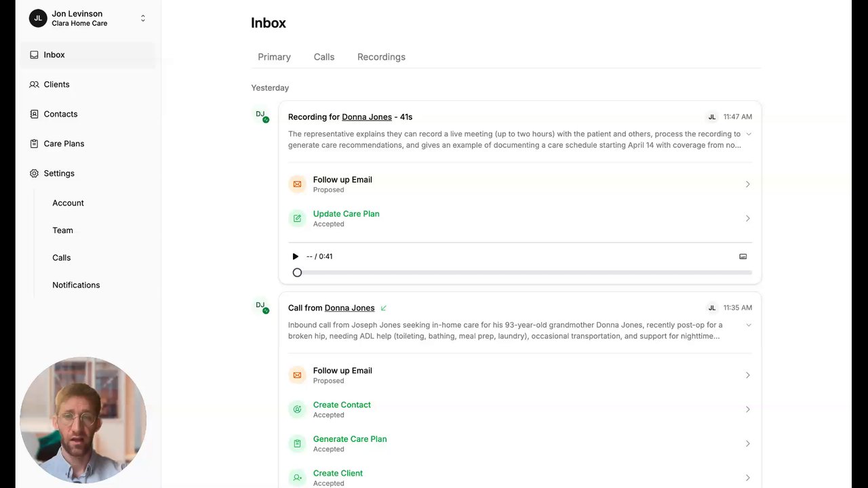The height and width of the screenshot is (488, 868).
Task: Open Notifications settings page
Action: (x=76, y=285)
